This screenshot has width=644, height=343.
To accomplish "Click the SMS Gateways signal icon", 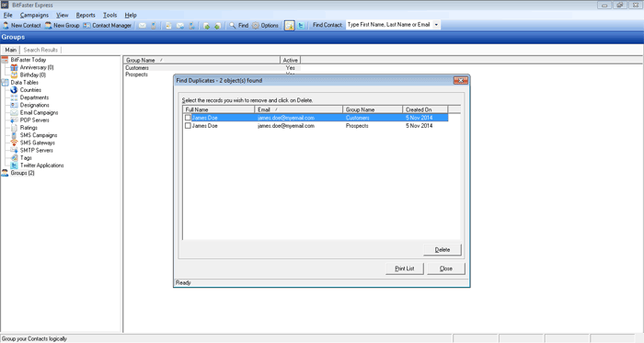I will [x=14, y=143].
